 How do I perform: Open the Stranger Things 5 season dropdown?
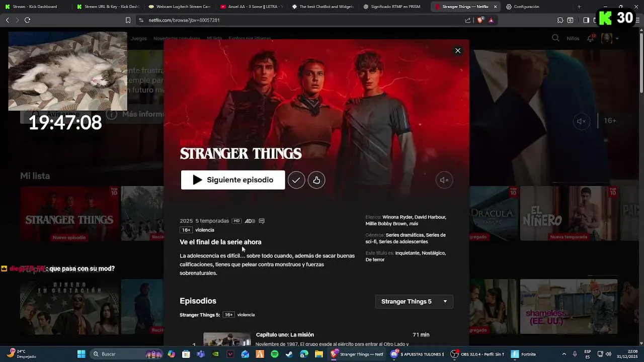tap(414, 302)
